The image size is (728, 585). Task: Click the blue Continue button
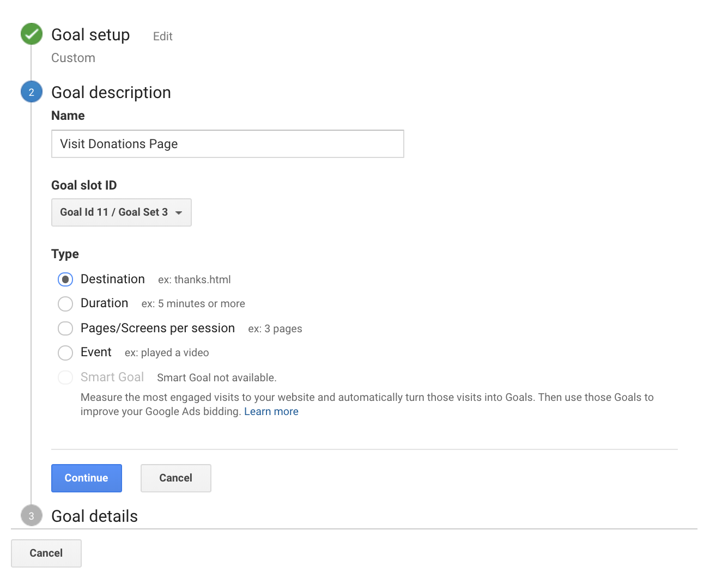[x=87, y=478]
